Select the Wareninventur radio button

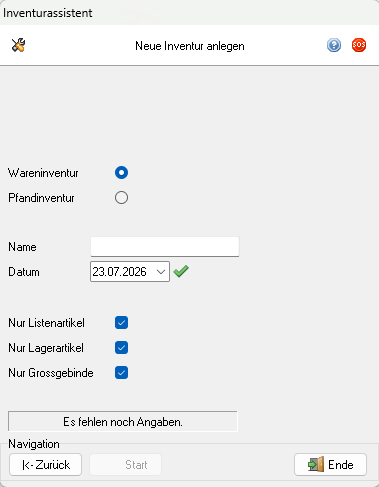coord(121,173)
